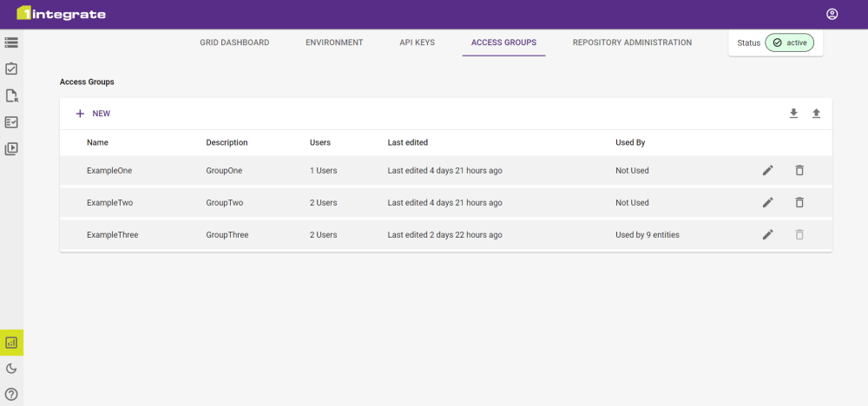868x406 pixels.
Task: Open the highlighted admin dashboard sidebar icon
Action: coord(11,343)
